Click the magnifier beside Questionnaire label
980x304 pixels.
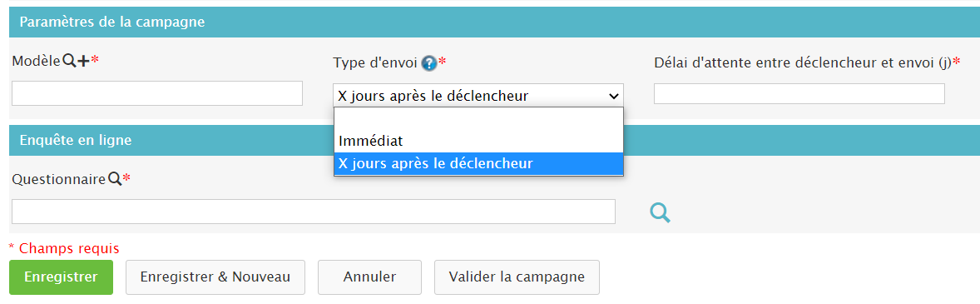[x=114, y=179]
